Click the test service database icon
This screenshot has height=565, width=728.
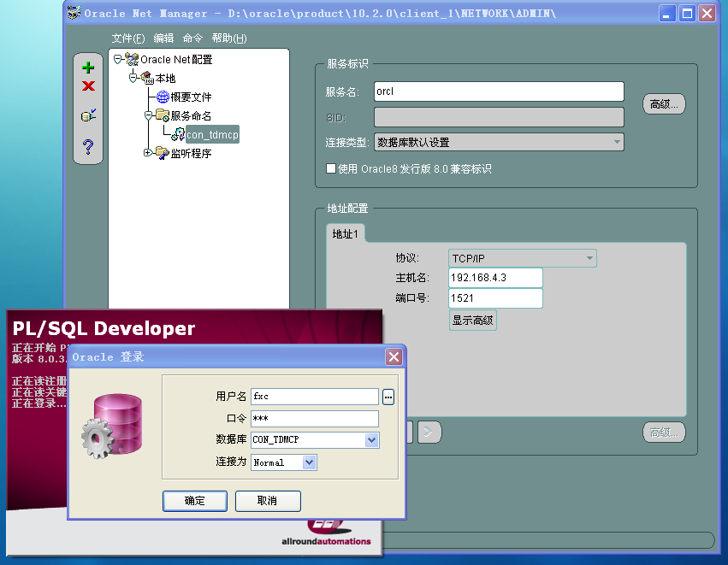click(88, 115)
